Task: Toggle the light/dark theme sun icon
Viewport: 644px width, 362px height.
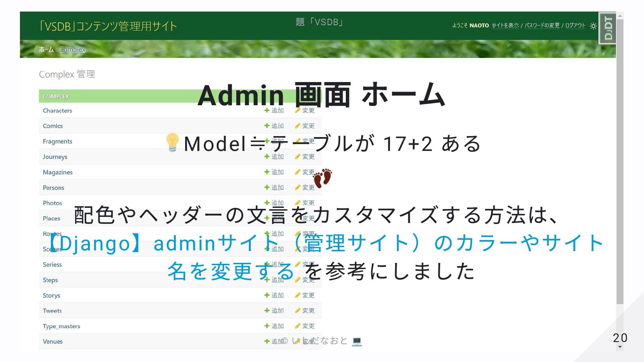Action: (x=593, y=26)
